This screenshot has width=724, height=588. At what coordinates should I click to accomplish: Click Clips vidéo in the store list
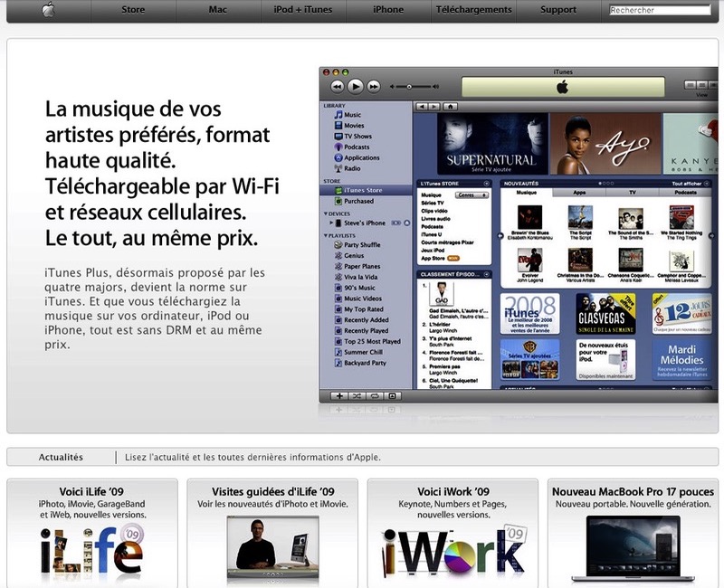click(x=434, y=211)
